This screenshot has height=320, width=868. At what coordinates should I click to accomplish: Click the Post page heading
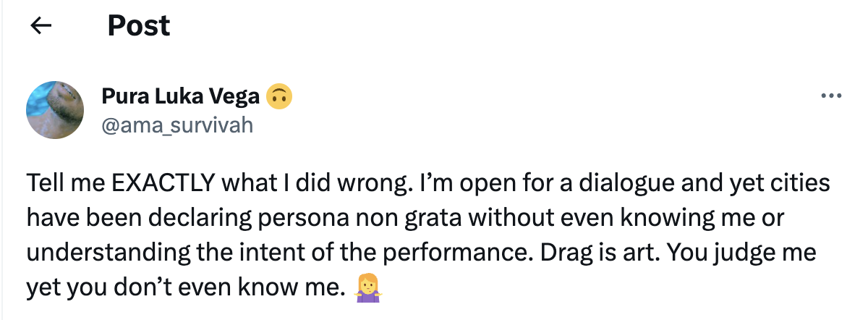point(139,27)
